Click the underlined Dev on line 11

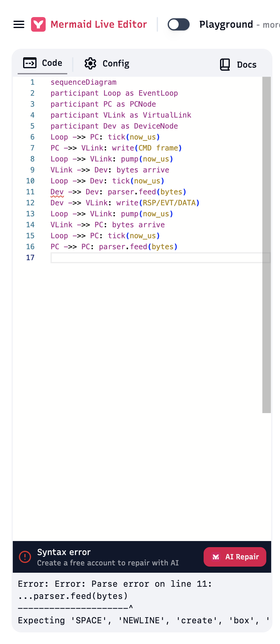point(57,192)
